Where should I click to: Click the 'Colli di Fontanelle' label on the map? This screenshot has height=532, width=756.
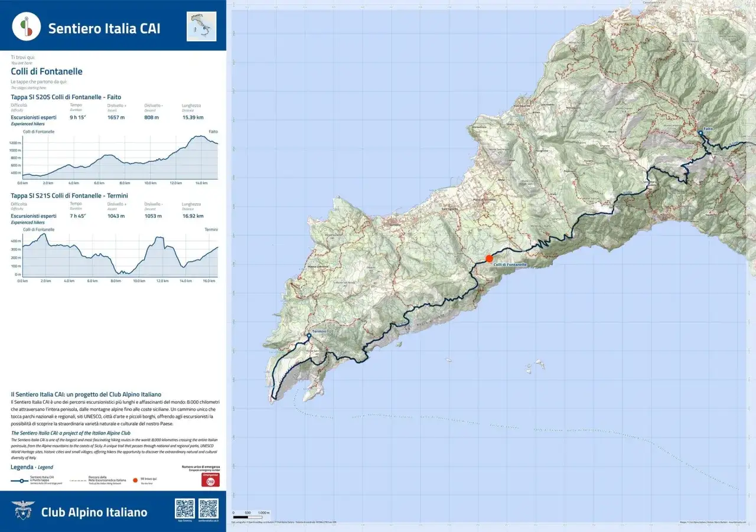pyautogui.click(x=510, y=265)
